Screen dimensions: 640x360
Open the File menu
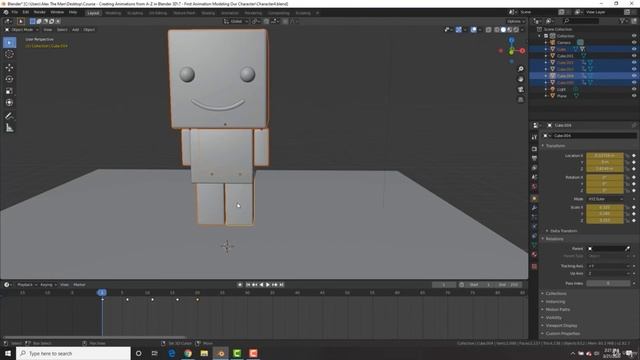coord(15,12)
